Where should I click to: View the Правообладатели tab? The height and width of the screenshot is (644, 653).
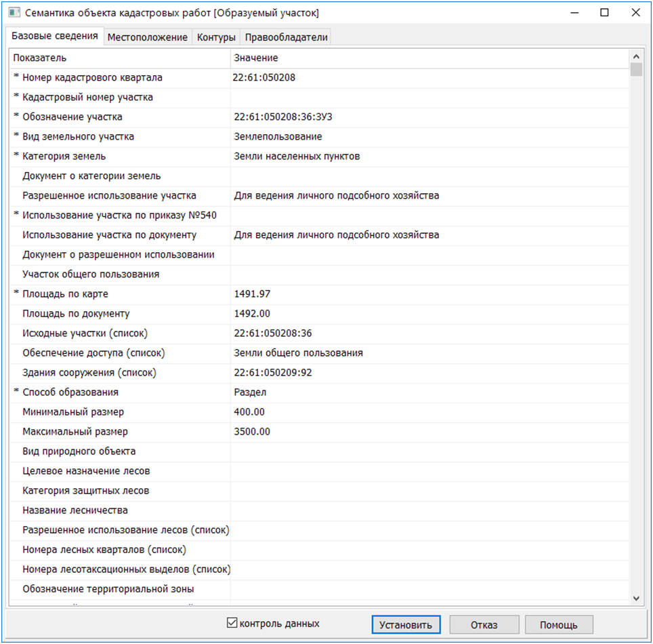click(x=285, y=37)
